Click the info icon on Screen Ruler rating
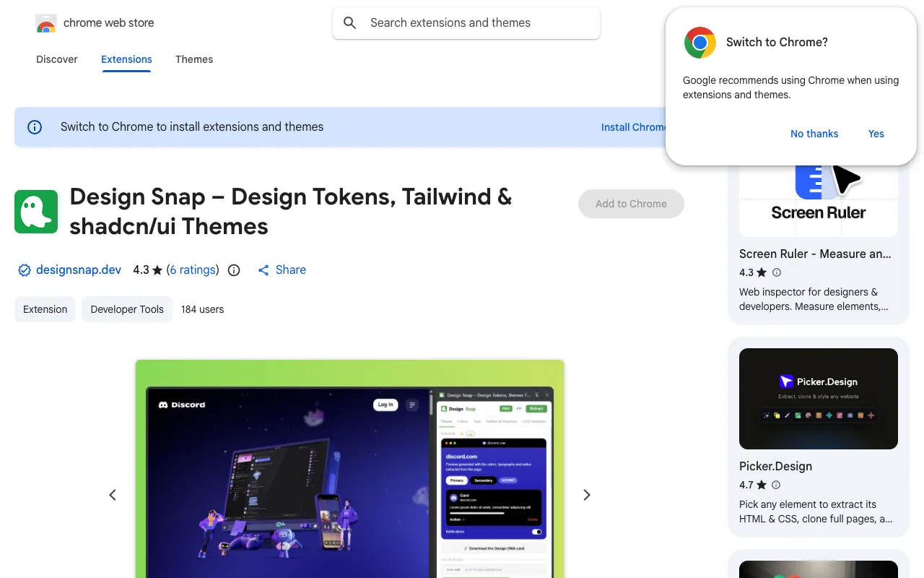This screenshot has width=924, height=578. (x=777, y=272)
